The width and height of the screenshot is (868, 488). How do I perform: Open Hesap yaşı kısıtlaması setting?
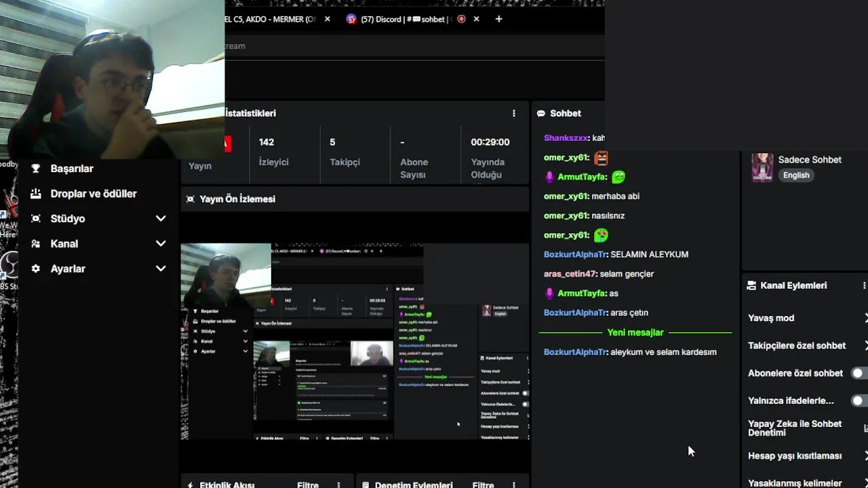(807, 455)
